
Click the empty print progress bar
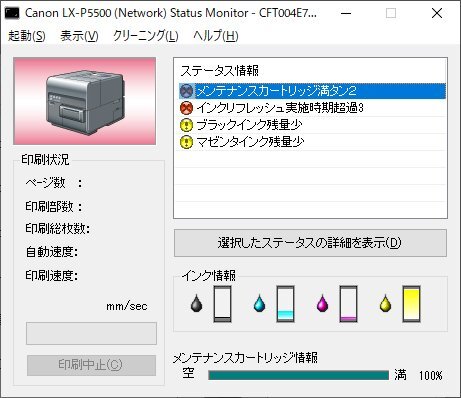91,333
